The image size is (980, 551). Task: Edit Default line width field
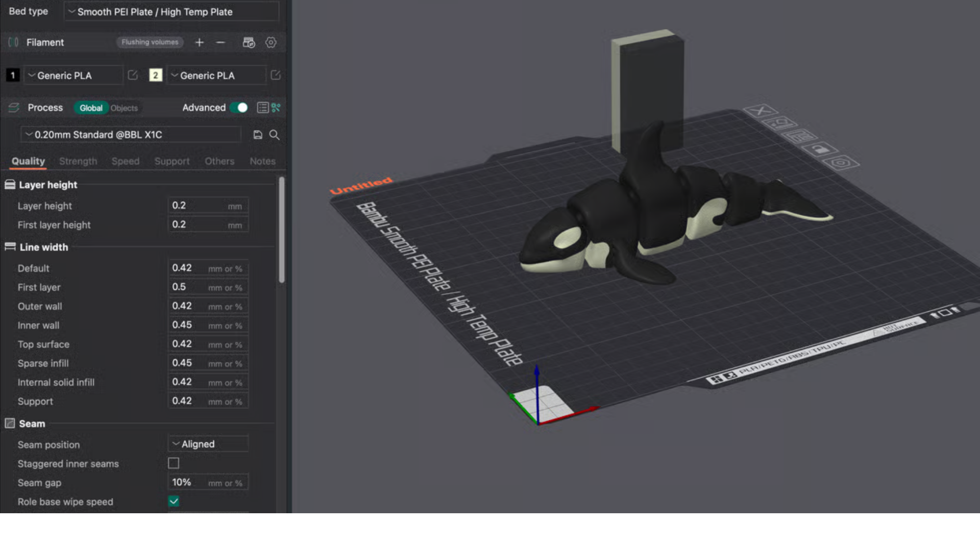(208, 268)
